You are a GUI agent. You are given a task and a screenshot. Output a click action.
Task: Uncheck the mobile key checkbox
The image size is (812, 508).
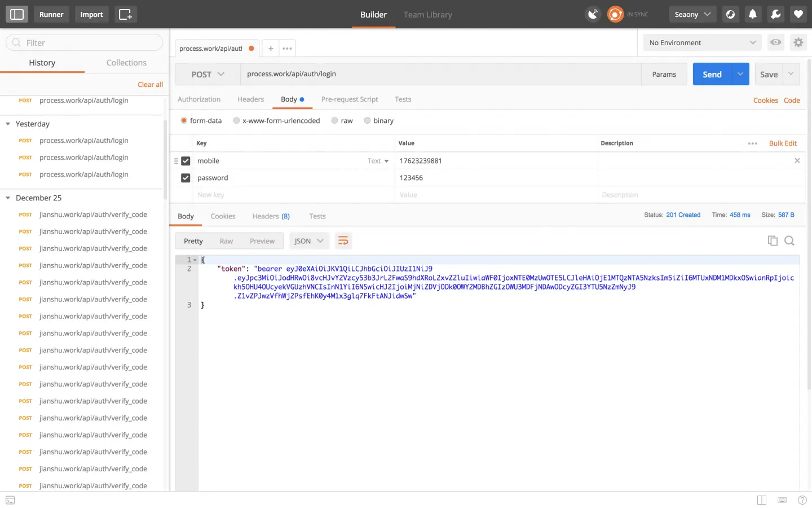point(186,161)
